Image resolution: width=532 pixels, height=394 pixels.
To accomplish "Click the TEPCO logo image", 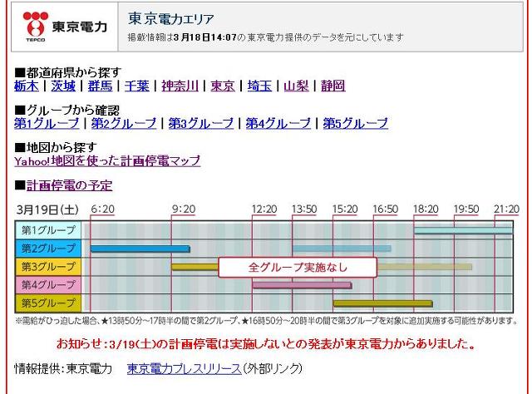I will 65,27.
